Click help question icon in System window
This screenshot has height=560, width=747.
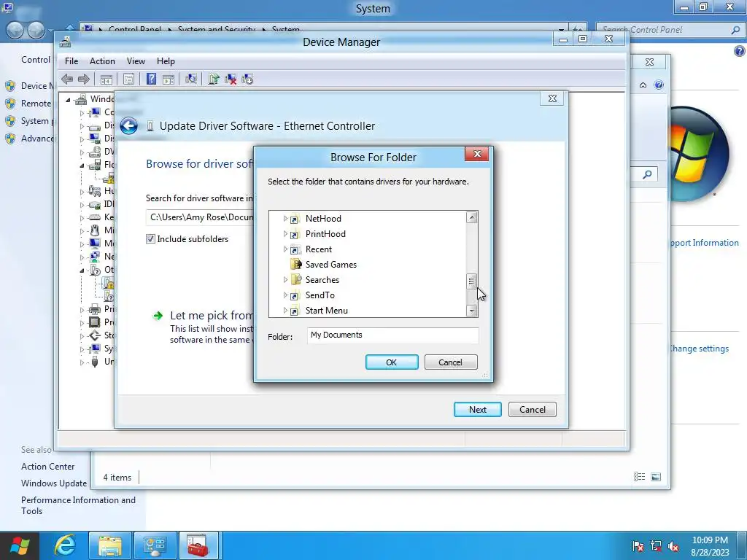point(740,51)
